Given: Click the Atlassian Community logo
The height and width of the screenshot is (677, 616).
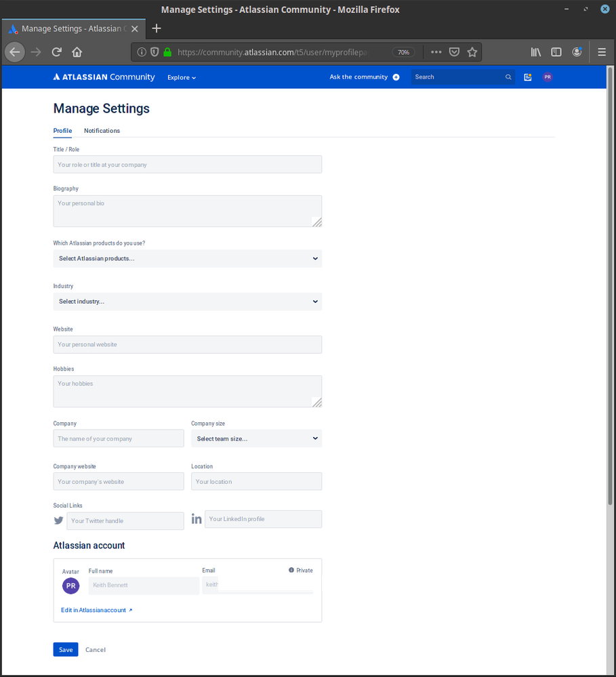Looking at the screenshot, I should pyautogui.click(x=104, y=77).
